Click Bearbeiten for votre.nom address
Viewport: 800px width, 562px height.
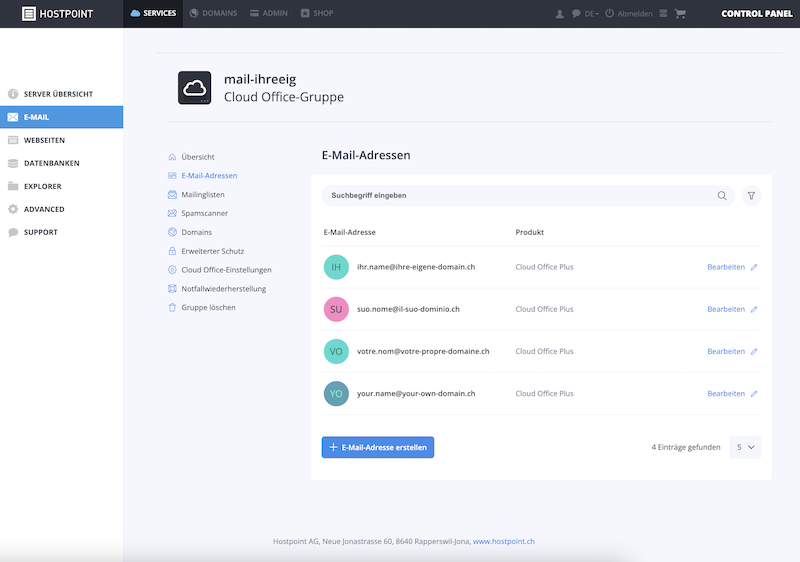726,351
